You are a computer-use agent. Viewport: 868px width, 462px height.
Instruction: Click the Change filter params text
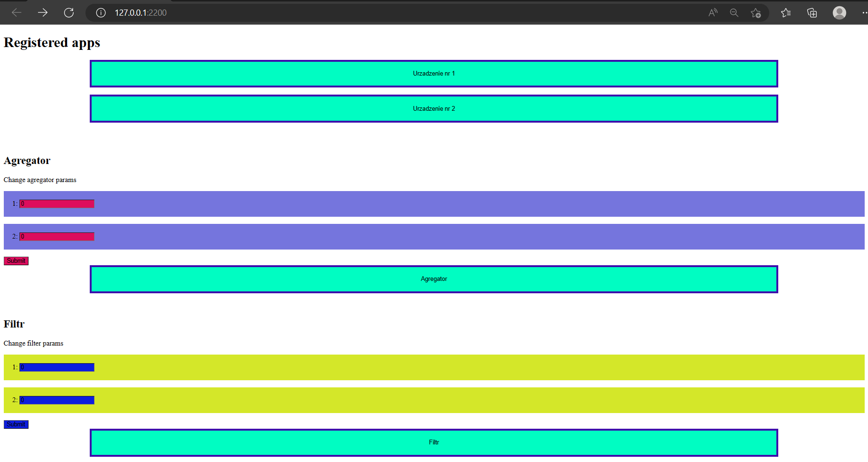click(33, 344)
